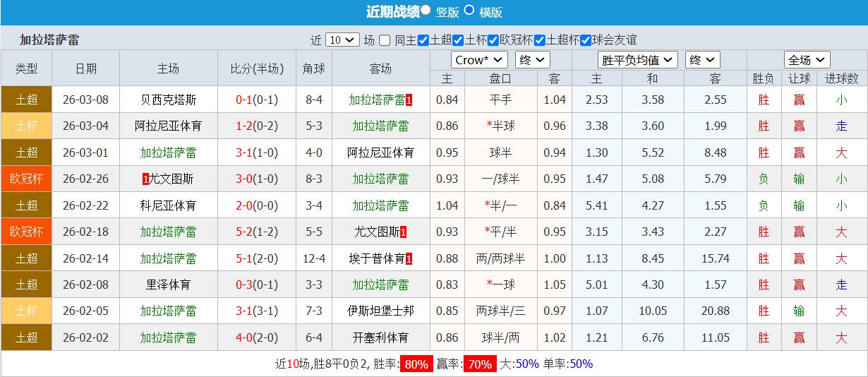Click the 负 result on 26-02-22 row
Screen dimensions: 868x377
[x=764, y=206]
